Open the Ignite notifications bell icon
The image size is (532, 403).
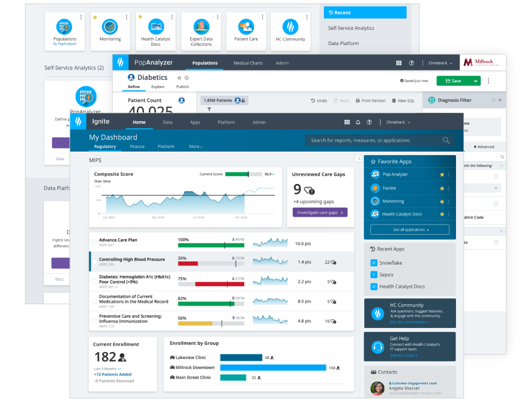358,122
